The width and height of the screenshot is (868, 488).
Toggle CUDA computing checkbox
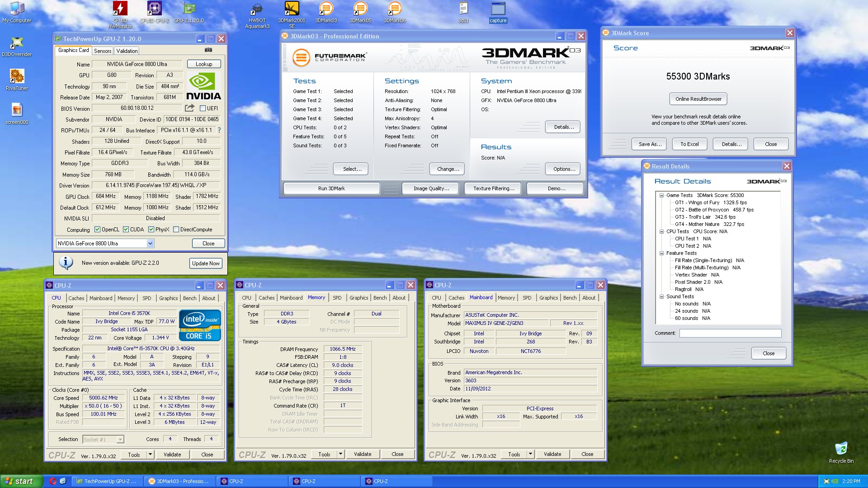pos(126,230)
